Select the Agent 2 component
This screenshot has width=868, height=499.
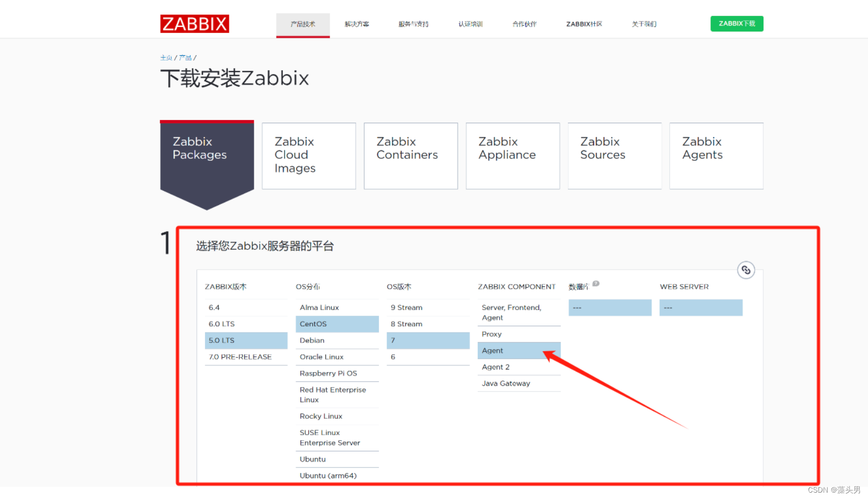point(519,367)
